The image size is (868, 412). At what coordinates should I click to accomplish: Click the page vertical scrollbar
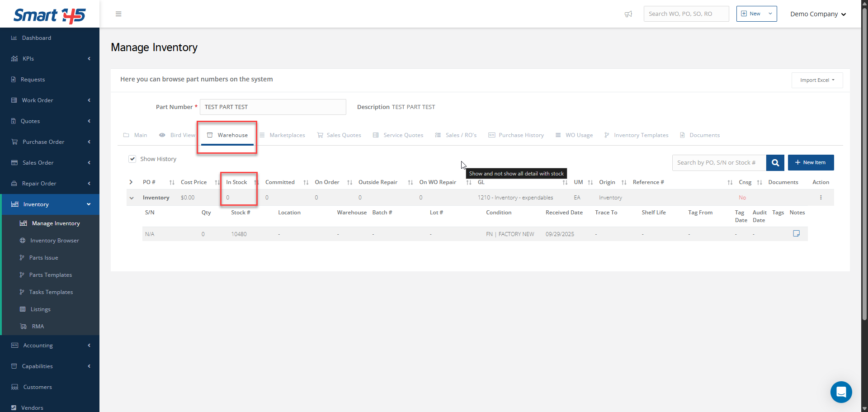click(x=864, y=181)
